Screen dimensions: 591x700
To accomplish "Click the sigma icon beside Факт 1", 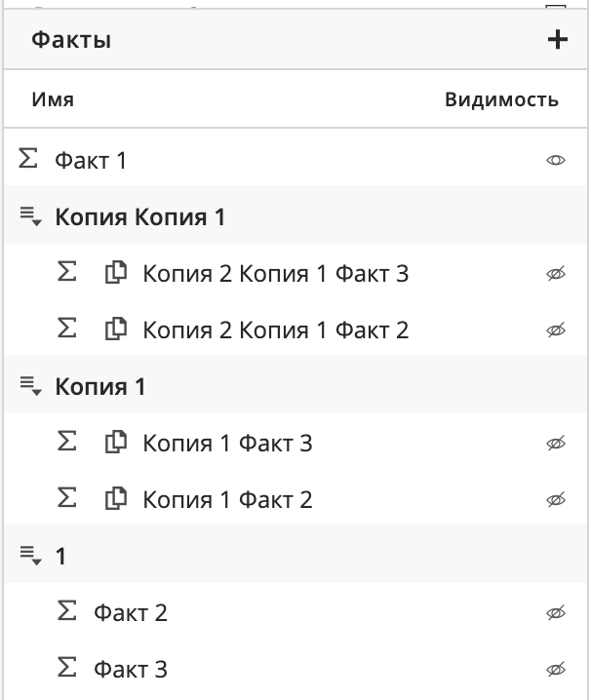I will coord(27,159).
